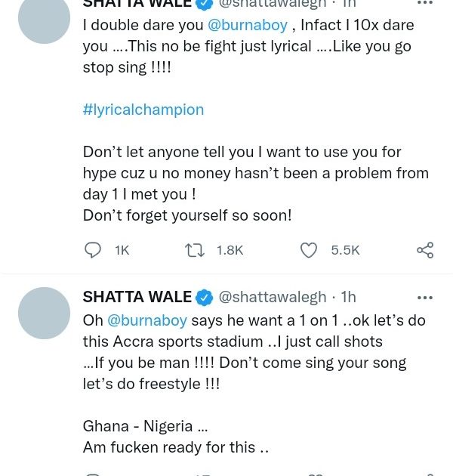Image resolution: width=453 pixels, height=476 pixels.
Task: View the 5.5K likes count
Action: tap(345, 250)
